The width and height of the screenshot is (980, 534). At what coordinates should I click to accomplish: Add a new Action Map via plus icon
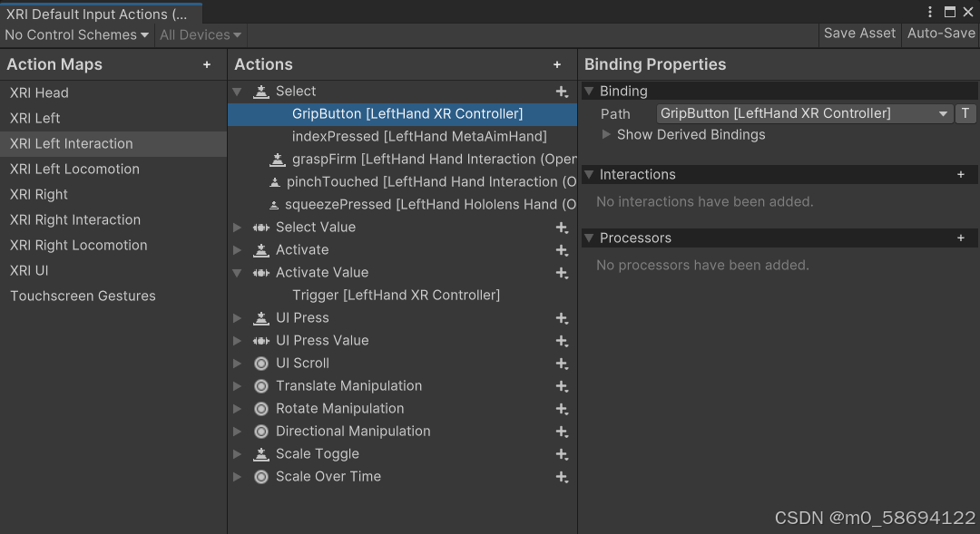[x=207, y=64]
